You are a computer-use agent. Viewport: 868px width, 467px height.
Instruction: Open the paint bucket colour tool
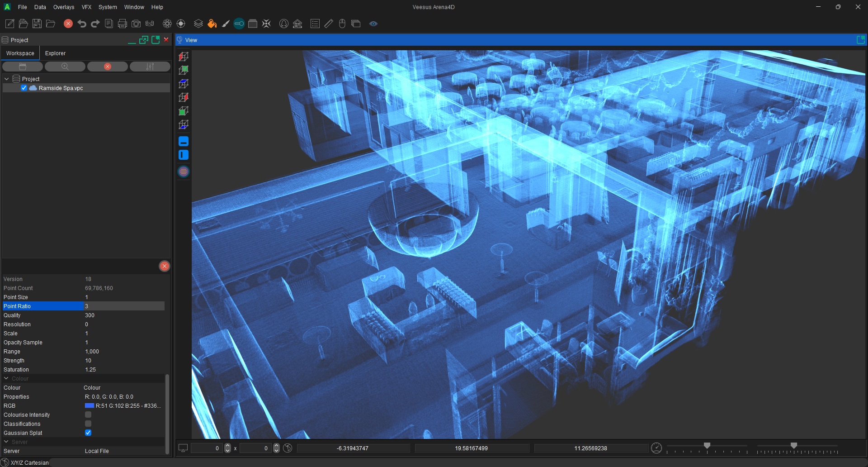tap(212, 24)
